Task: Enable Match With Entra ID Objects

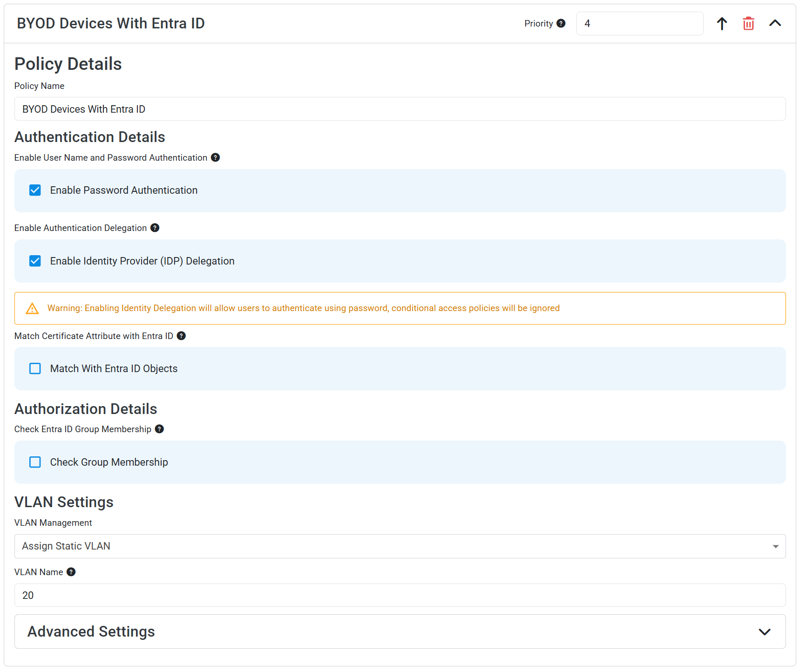Action: click(35, 368)
